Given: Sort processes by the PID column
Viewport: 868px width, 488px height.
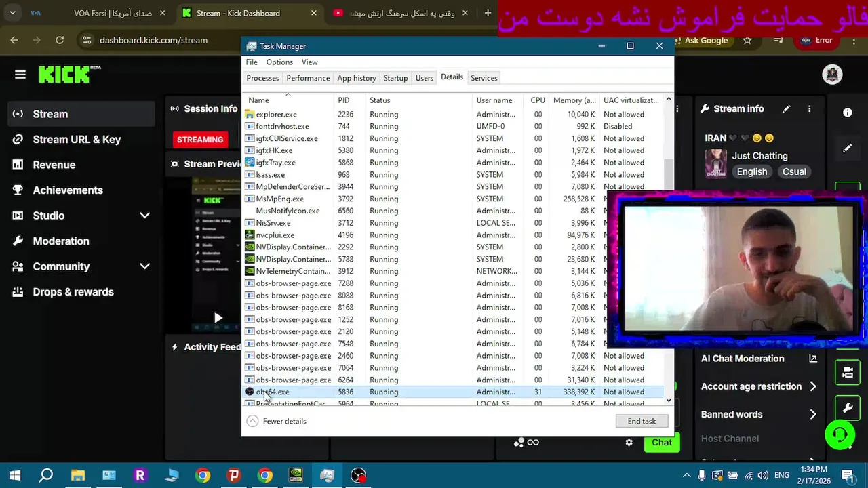Looking at the screenshot, I should pos(349,100).
